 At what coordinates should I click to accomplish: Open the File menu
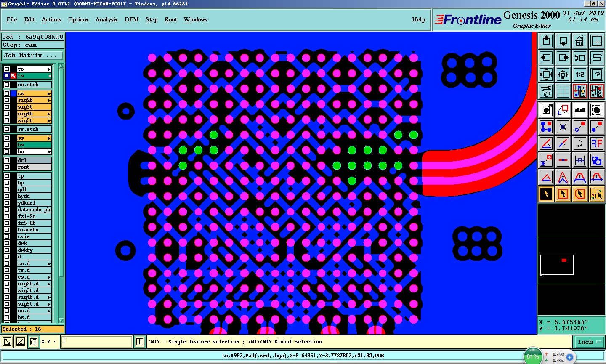point(12,19)
